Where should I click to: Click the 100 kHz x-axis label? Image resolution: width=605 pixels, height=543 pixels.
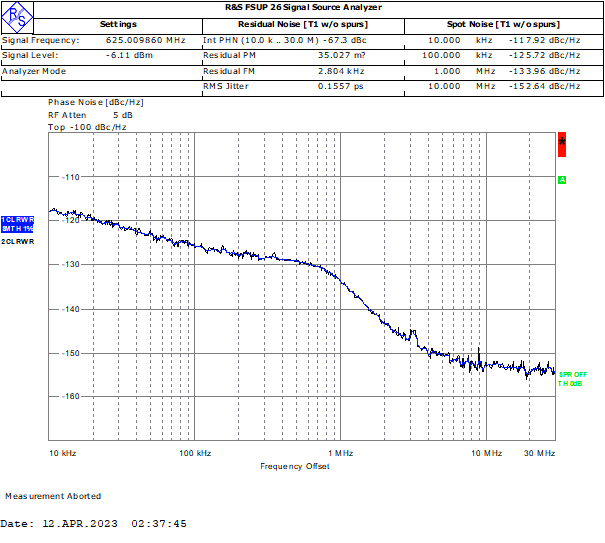(x=195, y=453)
